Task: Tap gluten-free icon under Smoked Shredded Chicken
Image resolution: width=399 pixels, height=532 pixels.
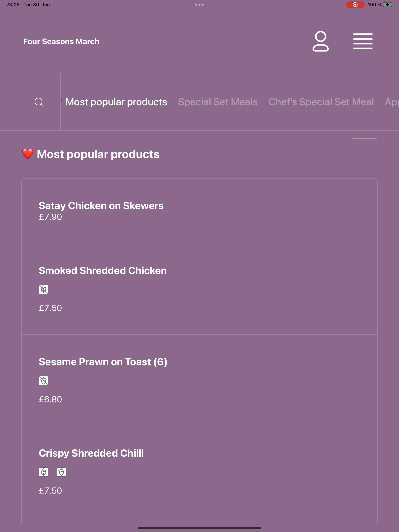Action: 43,289
